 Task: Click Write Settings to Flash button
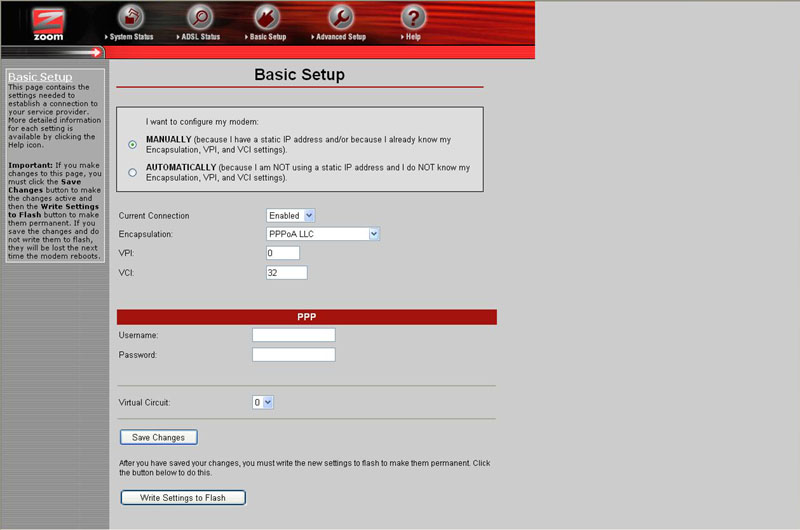coord(183,497)
